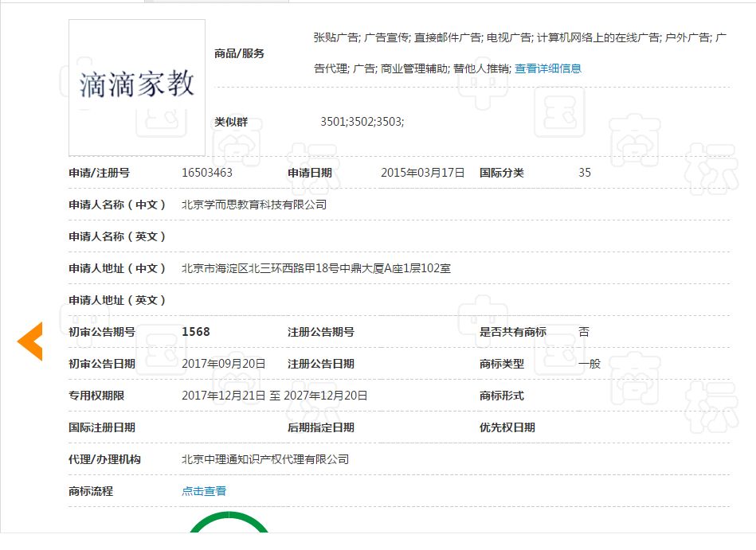Open the 查看详细信息 link
The width and height of the screenshot is (756, 550).
pos(547,68)
